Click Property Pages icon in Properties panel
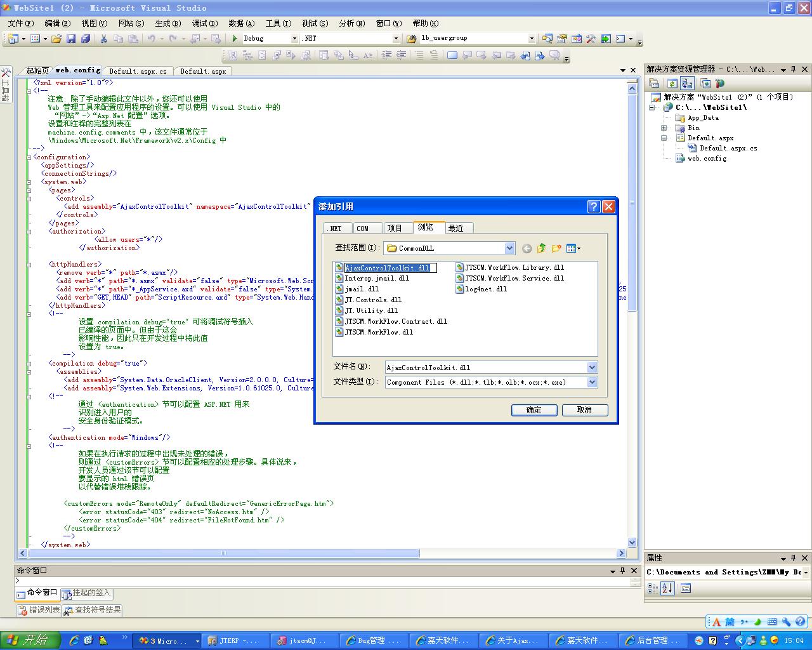Image resolution: width=812 pixels, height=650 pixels. click(685, 588)
